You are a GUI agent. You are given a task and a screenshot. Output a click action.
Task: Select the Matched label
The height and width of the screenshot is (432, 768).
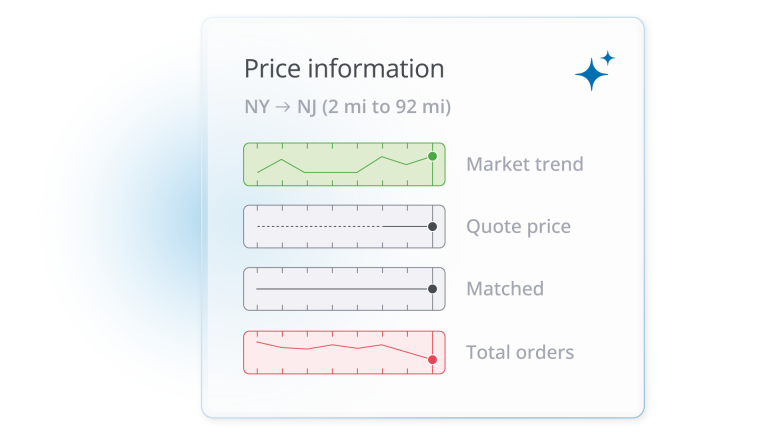tap(504, 289)
